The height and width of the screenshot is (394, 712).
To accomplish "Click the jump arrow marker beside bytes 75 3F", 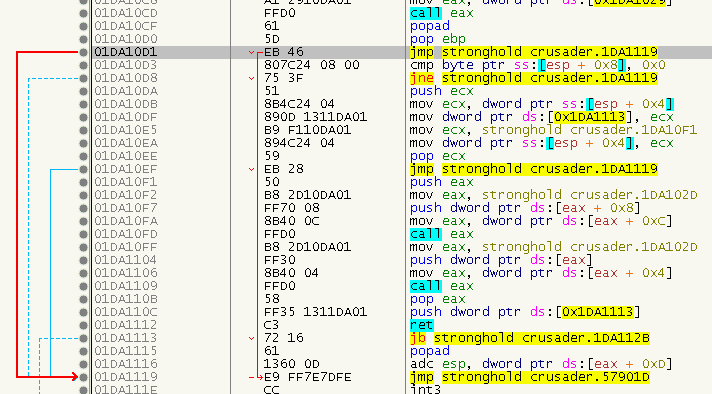I will pos(252,79).
